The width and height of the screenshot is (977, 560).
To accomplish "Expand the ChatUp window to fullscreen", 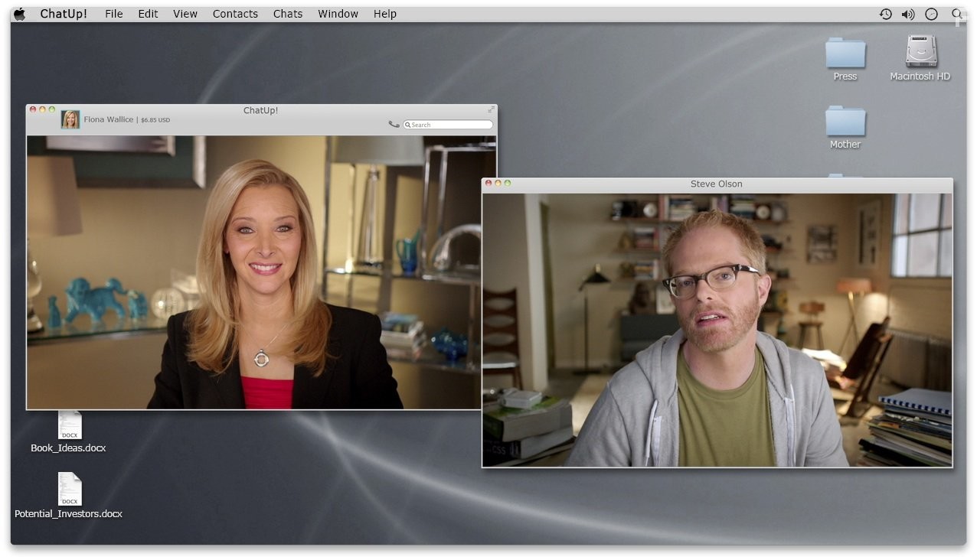I will click(491, 109).
